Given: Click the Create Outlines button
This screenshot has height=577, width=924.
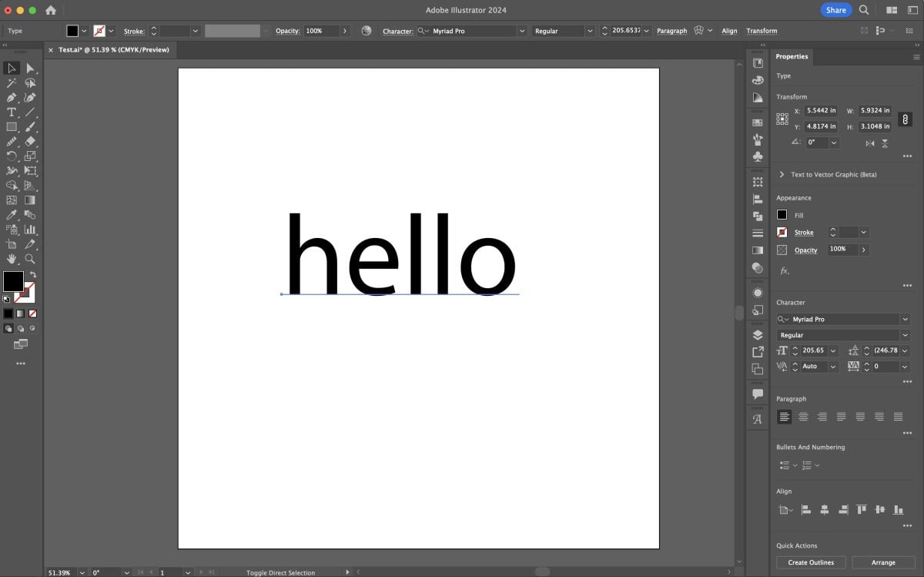Looking at the screenshot, I should click(811, 562).
